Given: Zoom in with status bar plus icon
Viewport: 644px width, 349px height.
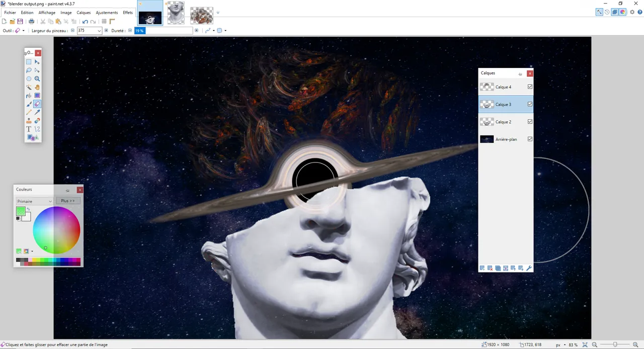Looking at the screenshot, I should pyautogui.click(x=636, y=345).
